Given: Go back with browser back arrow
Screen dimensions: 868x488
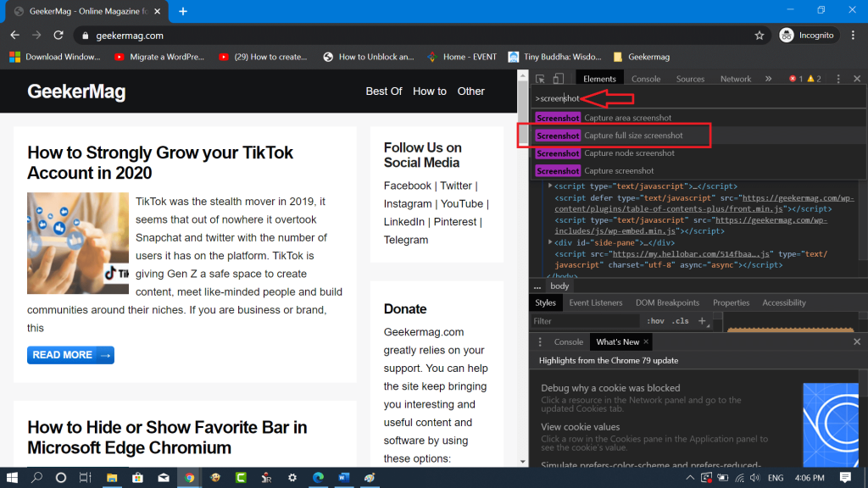Looking at the screenshot, I should [15, 36].
